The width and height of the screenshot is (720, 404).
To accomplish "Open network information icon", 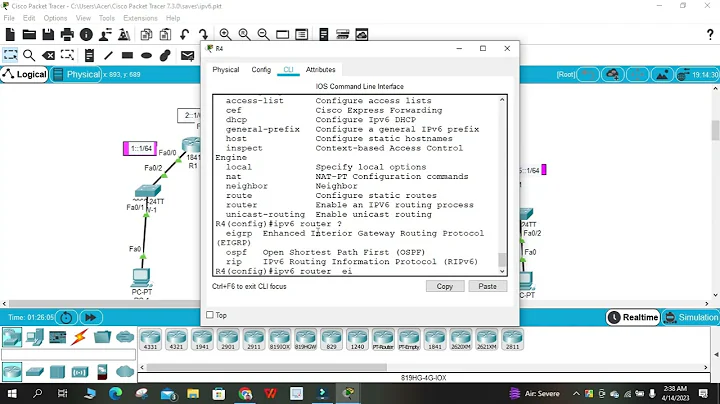I will [86, 34].
